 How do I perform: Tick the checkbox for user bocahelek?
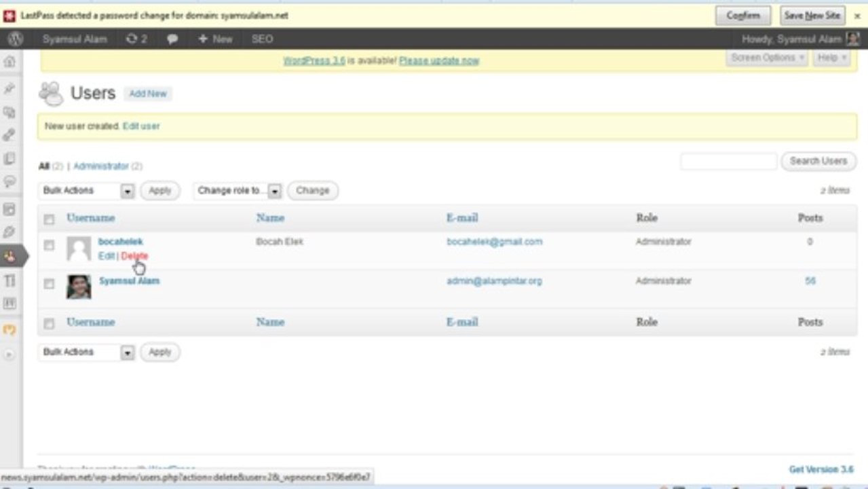click(x=49, y=245)
